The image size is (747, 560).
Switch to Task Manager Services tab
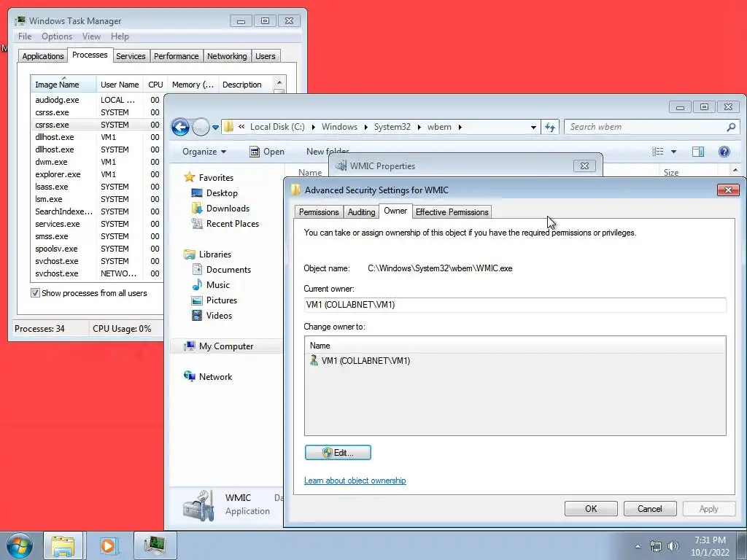click(131, 56)
